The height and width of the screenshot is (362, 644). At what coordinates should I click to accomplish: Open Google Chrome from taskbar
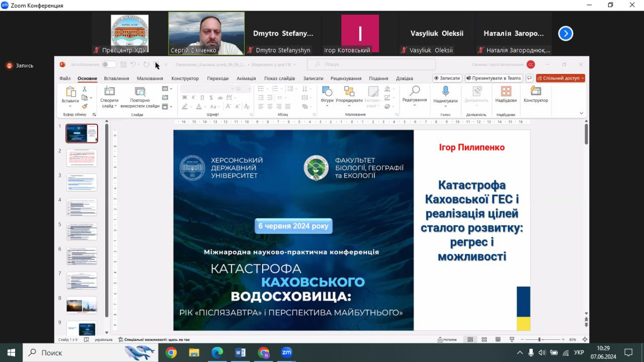tap(171, 352)
